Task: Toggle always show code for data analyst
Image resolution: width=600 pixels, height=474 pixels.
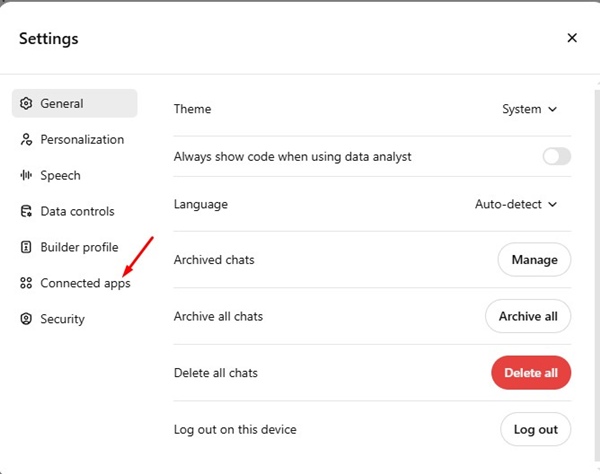Action: pyautogui.click(x=556, y=156)
